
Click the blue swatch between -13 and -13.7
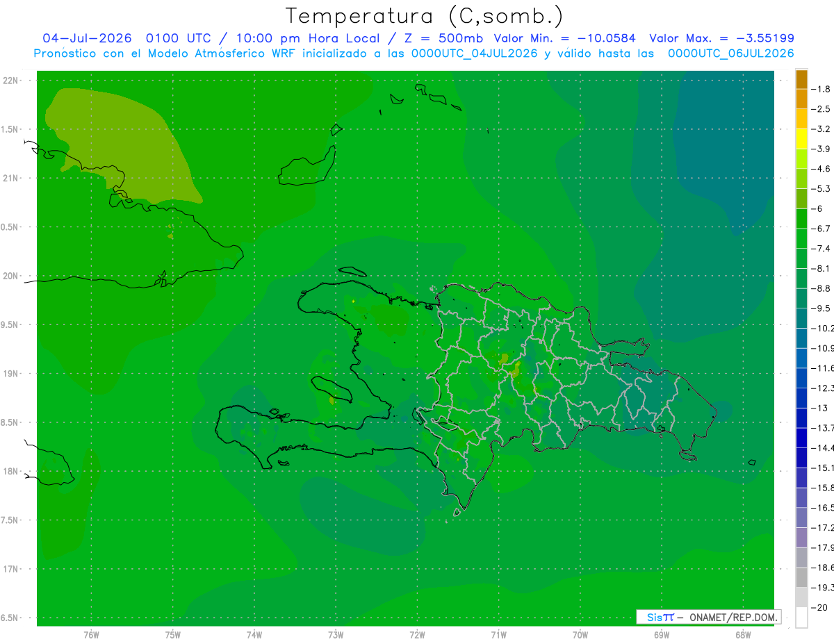pos(801,418)
